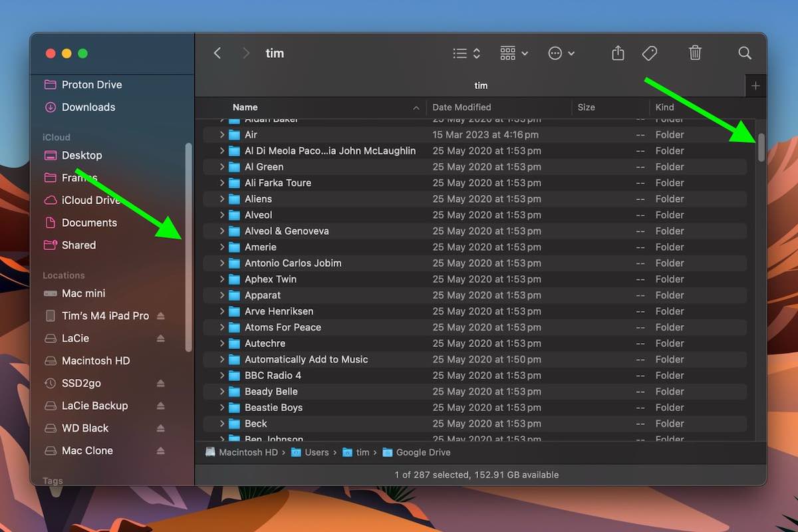The height and width of the screenshot is (532, 798).
Task: Navigate back with the back arrow
Action: click(217, 53)
